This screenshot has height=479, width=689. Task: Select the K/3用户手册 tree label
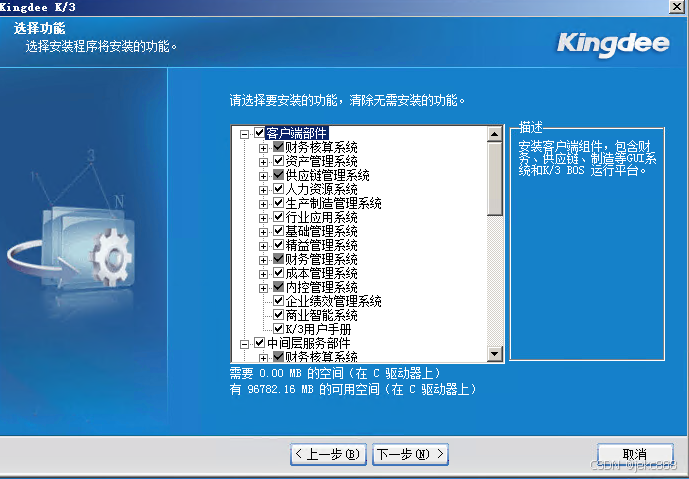click(x=318, y=329)
